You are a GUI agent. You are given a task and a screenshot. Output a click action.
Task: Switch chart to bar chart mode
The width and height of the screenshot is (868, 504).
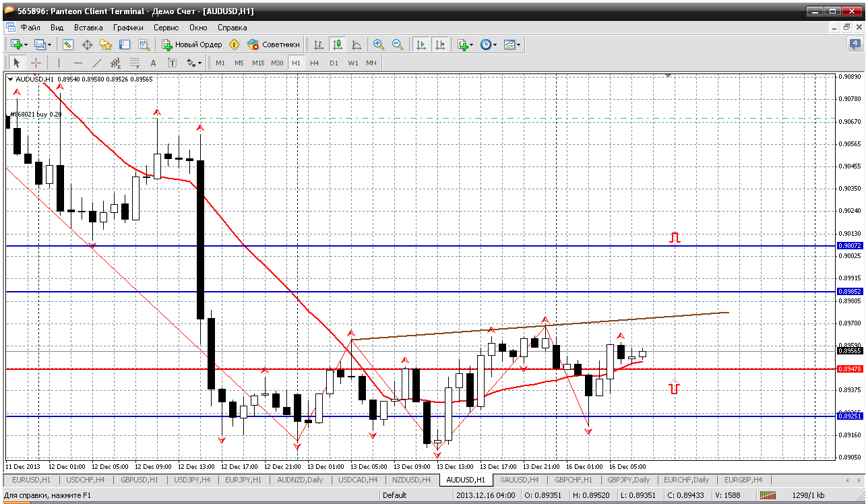pos(318,44)
